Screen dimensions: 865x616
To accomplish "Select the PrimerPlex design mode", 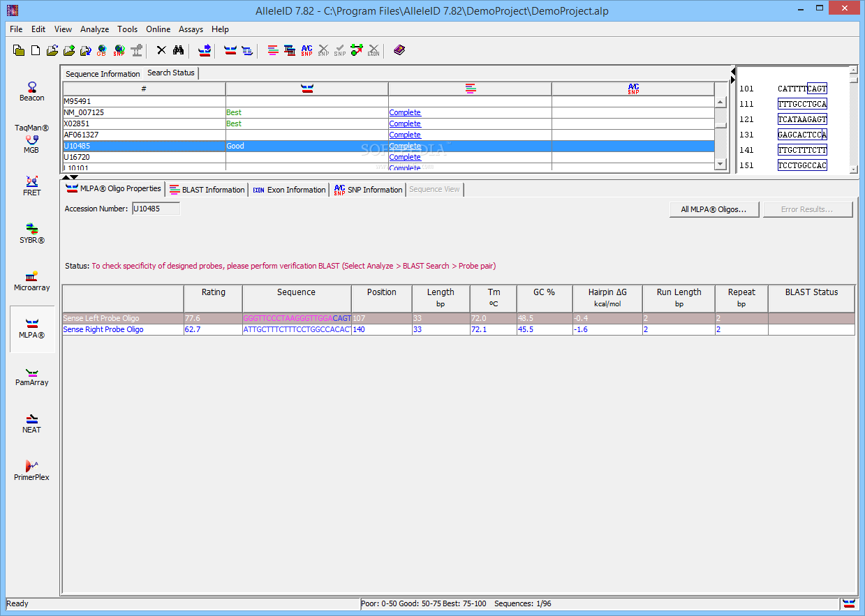I will click(x=32, y=471).
